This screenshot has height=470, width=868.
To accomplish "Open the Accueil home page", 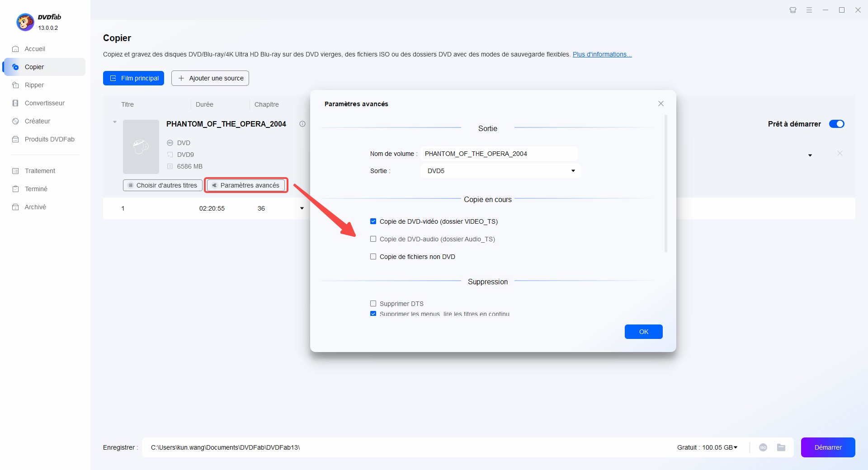I will point(35,49).
